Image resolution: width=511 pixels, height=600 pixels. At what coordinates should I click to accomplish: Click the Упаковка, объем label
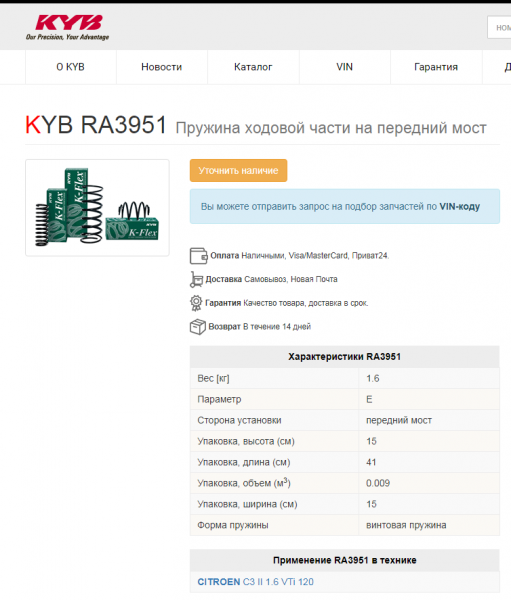[244, 483]
